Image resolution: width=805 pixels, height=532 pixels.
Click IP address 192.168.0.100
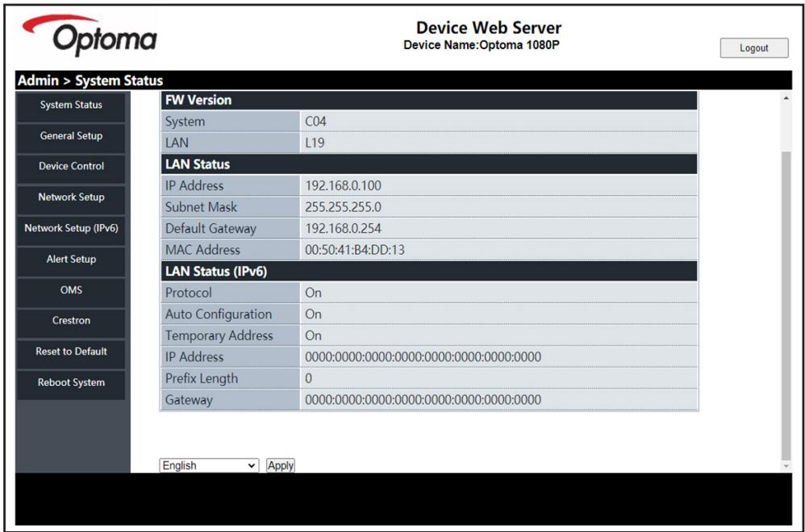[343, 185]
